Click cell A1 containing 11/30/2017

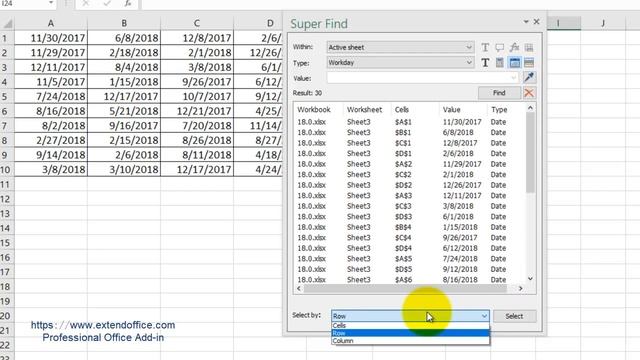51,38
